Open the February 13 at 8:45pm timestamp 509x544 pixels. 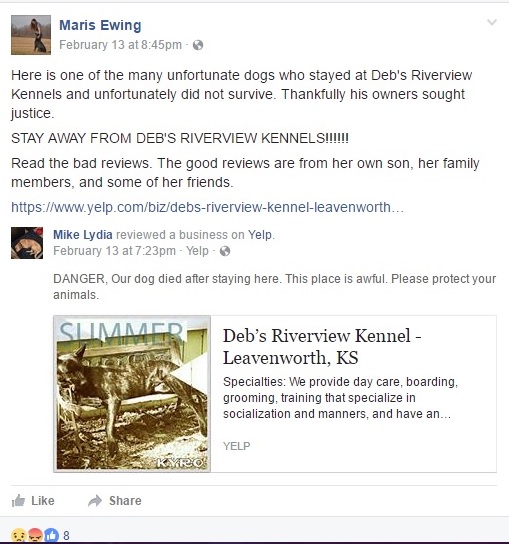point(120,45)
